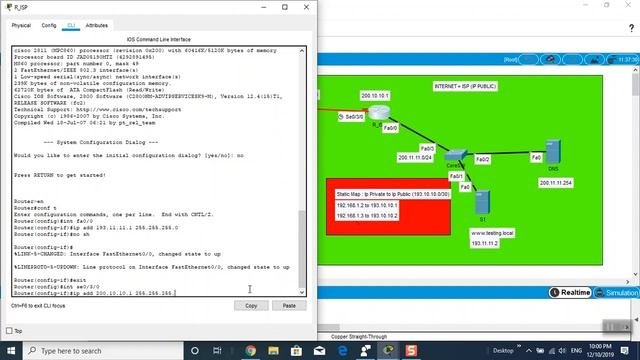The image size is (640, 360).
Task: Switch to Realtime mode
Action: [x=570, y=293]
